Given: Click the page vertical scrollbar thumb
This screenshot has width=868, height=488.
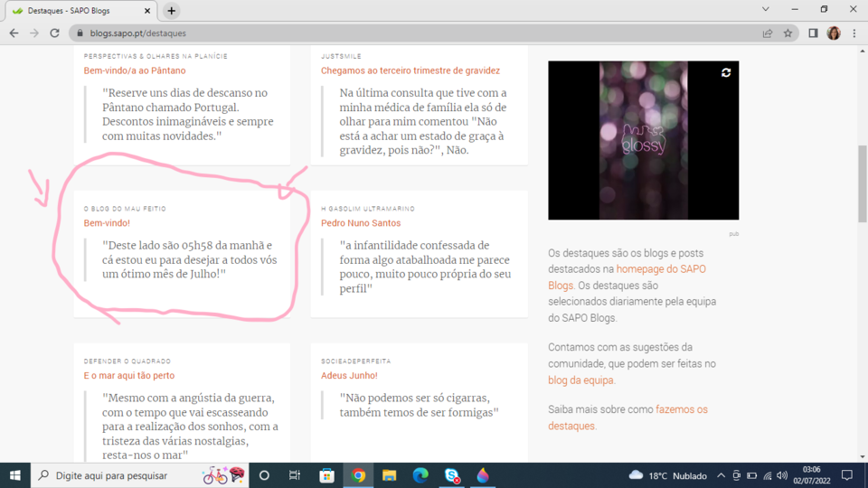Looking at the screenshot, I should (862, 183).
